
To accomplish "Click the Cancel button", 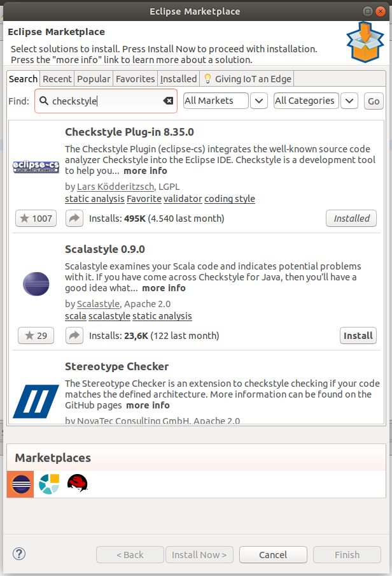I will tap(273, 555).
